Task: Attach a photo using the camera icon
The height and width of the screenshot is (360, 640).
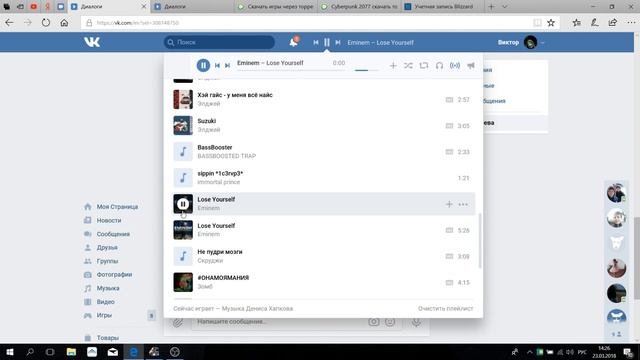Action: tap(373, 322)
